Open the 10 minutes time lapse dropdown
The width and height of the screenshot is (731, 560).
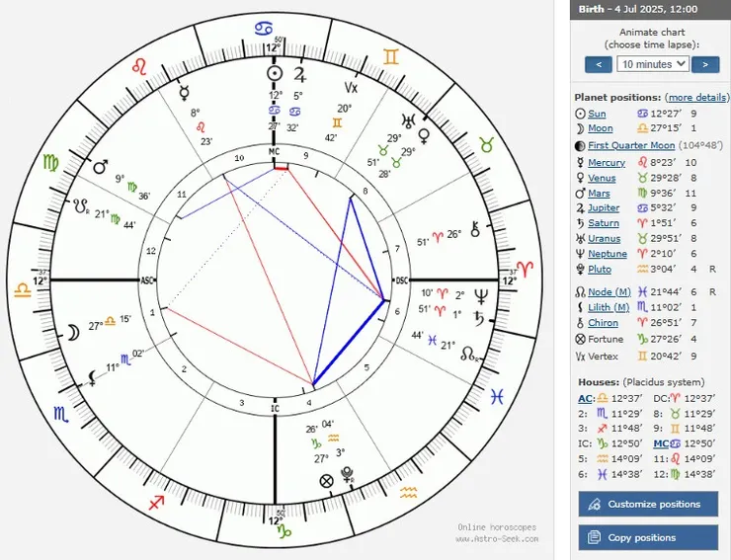tap(652, 64)
